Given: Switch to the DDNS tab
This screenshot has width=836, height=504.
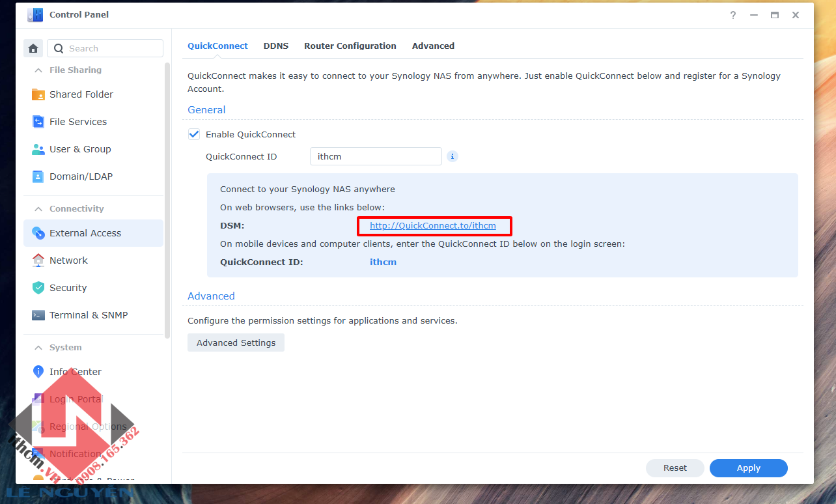Looking at the screenshot, I should coord(276,46).
